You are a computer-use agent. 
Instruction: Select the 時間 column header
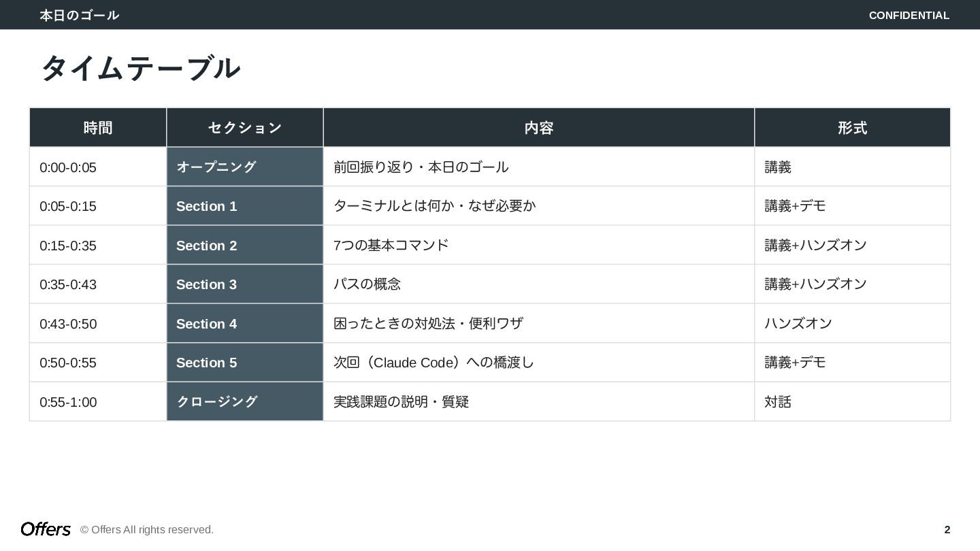(98, 128)
